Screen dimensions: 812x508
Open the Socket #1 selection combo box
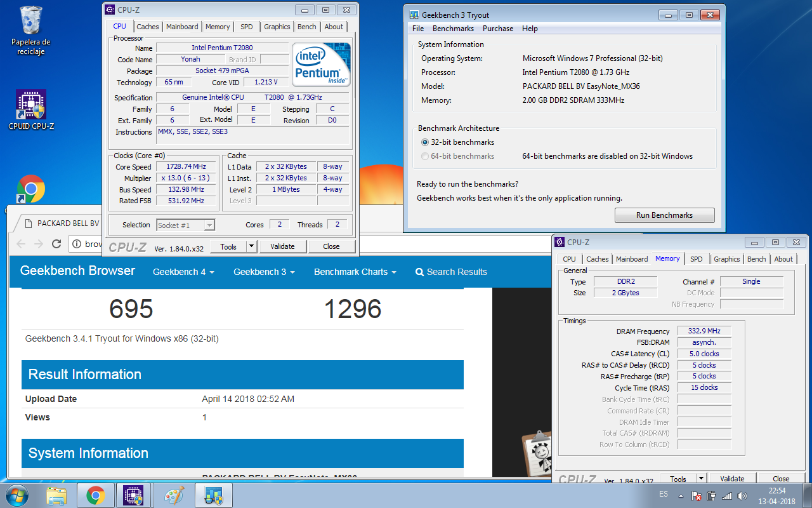(x=185, y=225)
